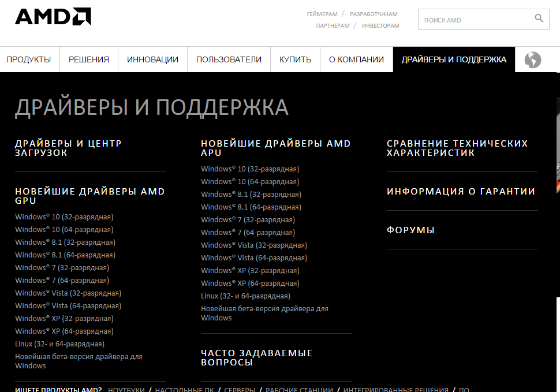Screen dimensions: 560x392
Task: Click the AMD logo
Action: (x=53, y=16)
